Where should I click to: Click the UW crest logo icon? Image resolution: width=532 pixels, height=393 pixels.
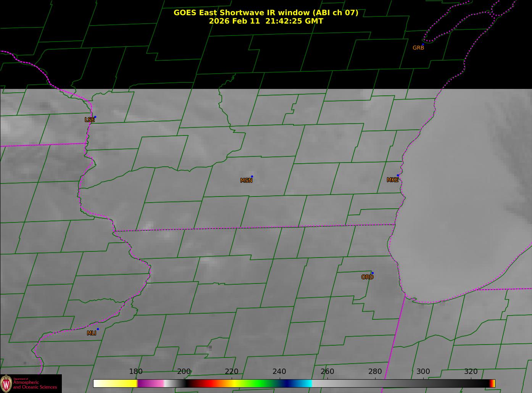6,383
